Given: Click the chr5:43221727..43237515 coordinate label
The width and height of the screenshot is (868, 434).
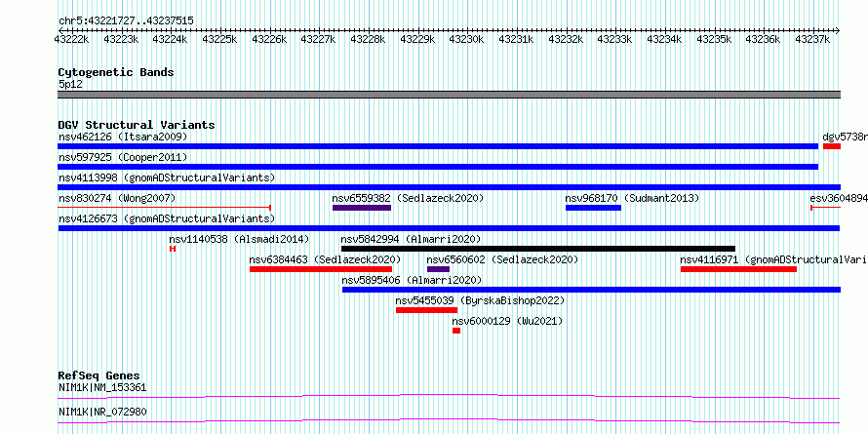Looking at the screenshot, I should point(126,21).
